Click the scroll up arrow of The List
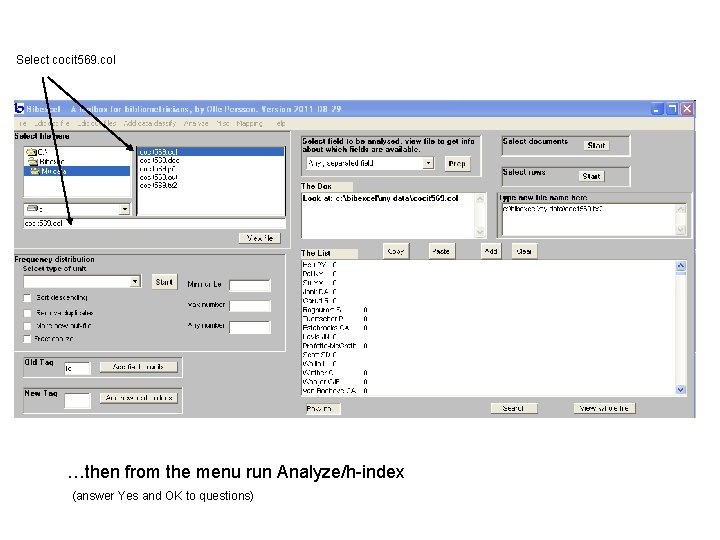720x540 pixels. pos(681,266)
